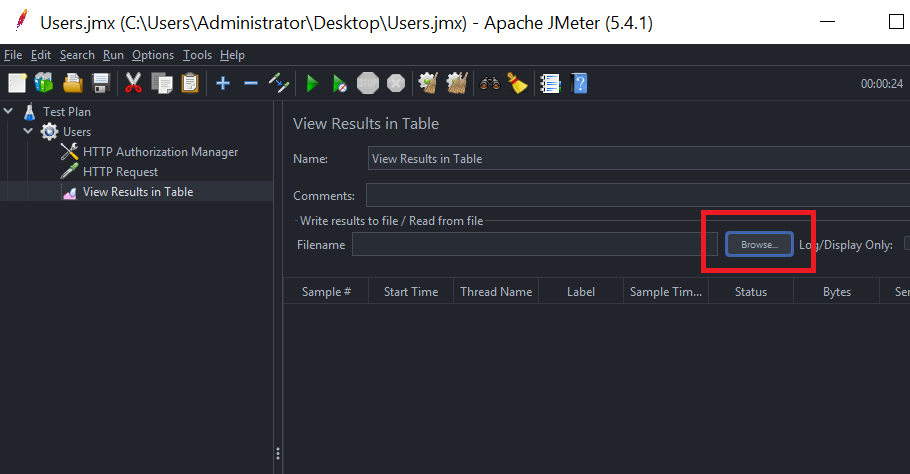The image size is (910, 474).
Task: Click the Stop test icon
Action: coord(367,84)
